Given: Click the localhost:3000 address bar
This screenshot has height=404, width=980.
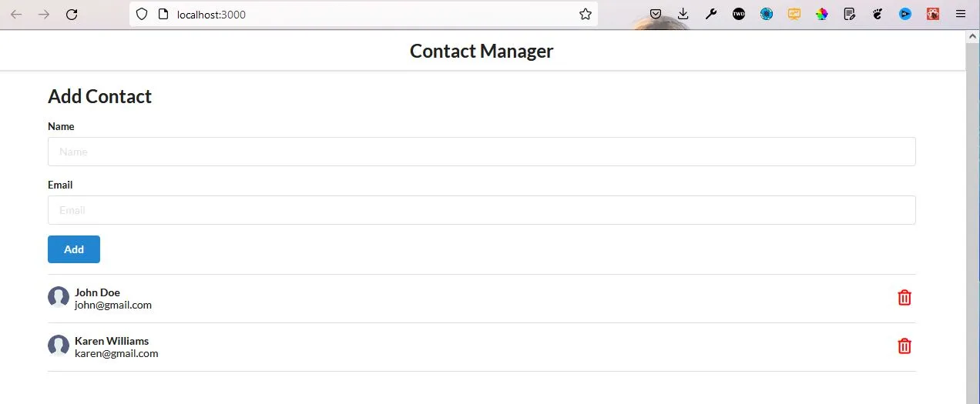Looking at the screenshot, I should 364,14.
